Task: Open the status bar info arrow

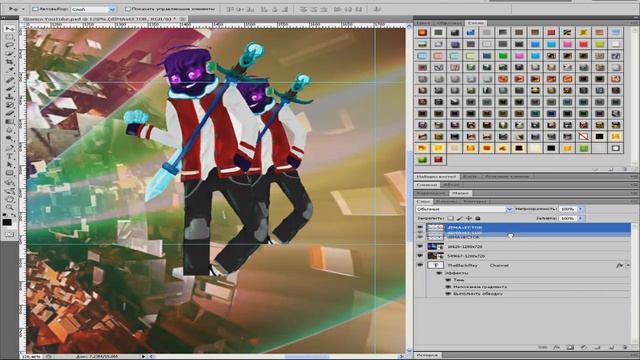Action: pyautogui.click(x=143, y=356)
